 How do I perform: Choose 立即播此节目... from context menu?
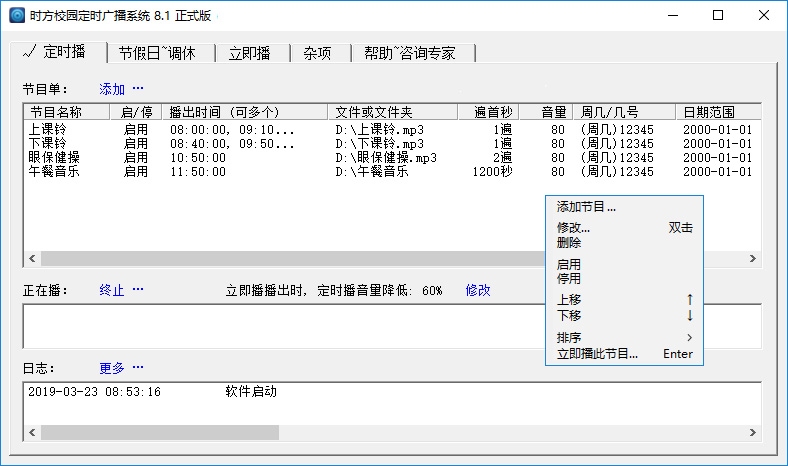597,353
